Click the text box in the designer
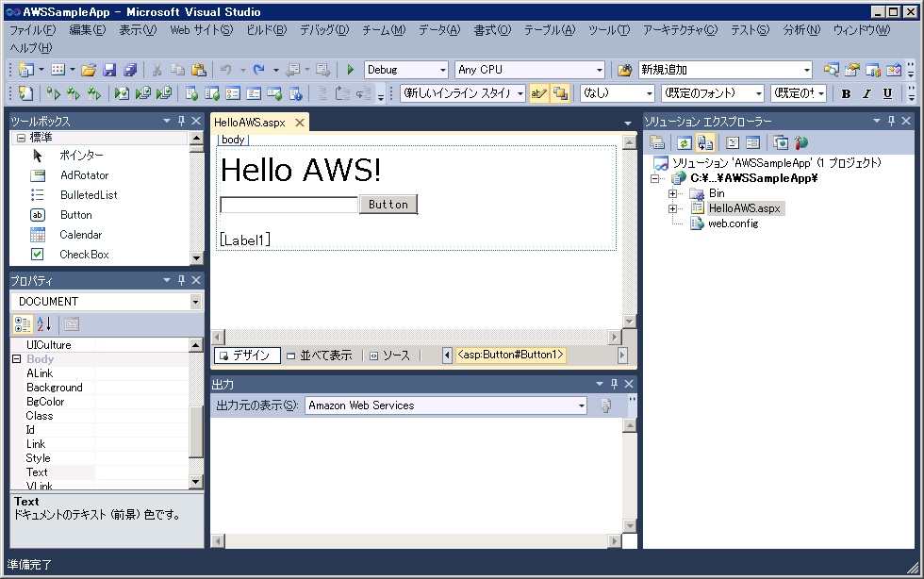Viewport: 924px width, 579px height. pos(289,205)
